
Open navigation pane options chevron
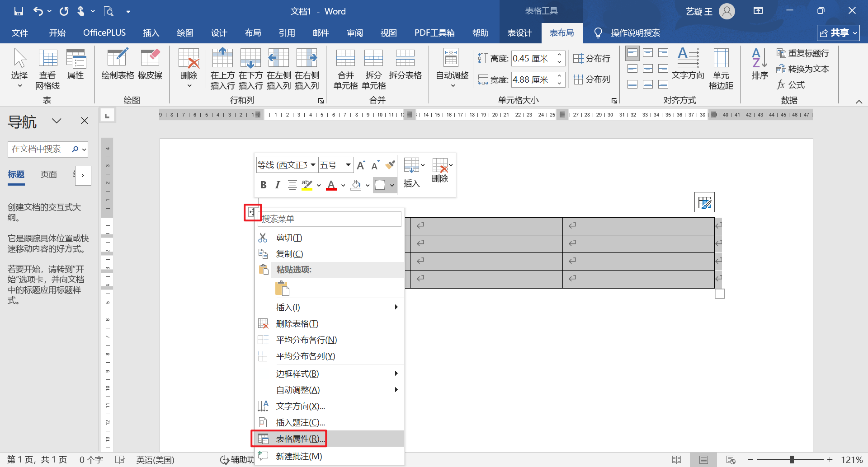(x=57, y=121)
